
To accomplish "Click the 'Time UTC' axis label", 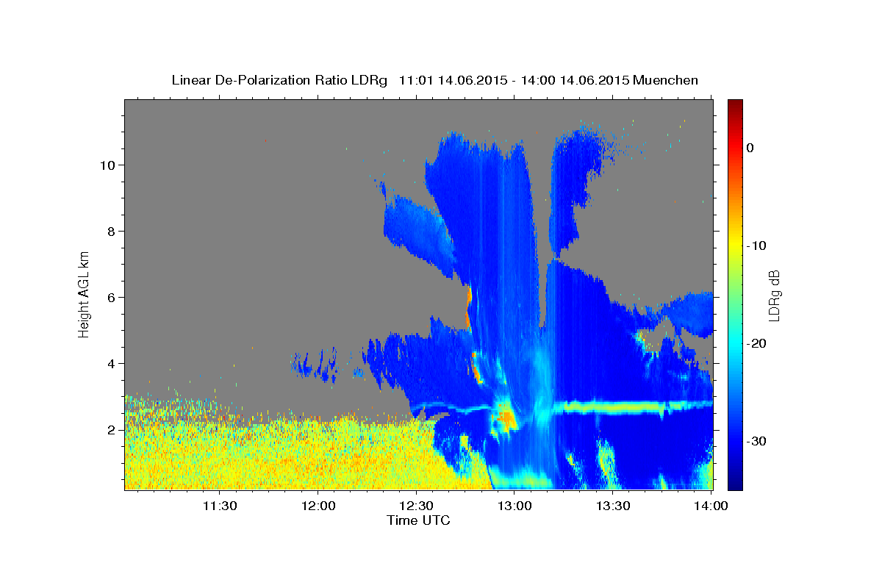I will pyautogui.click(x=418, y=520).
